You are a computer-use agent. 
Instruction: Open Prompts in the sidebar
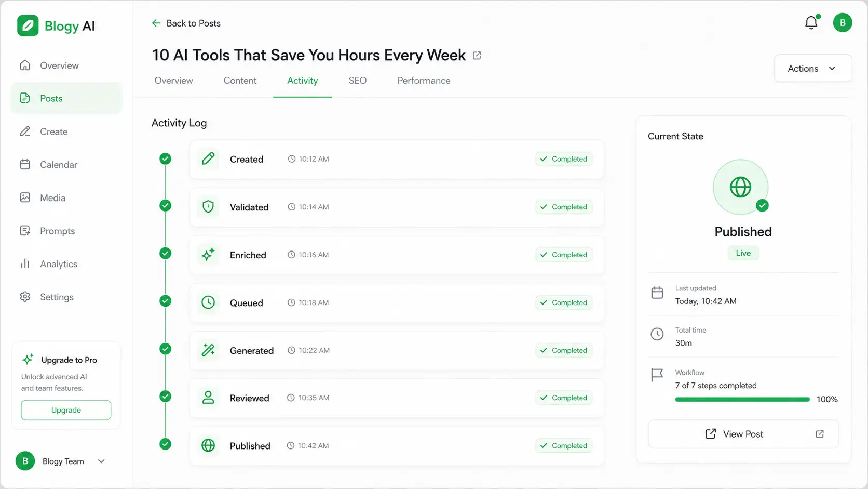pos(66,231)
